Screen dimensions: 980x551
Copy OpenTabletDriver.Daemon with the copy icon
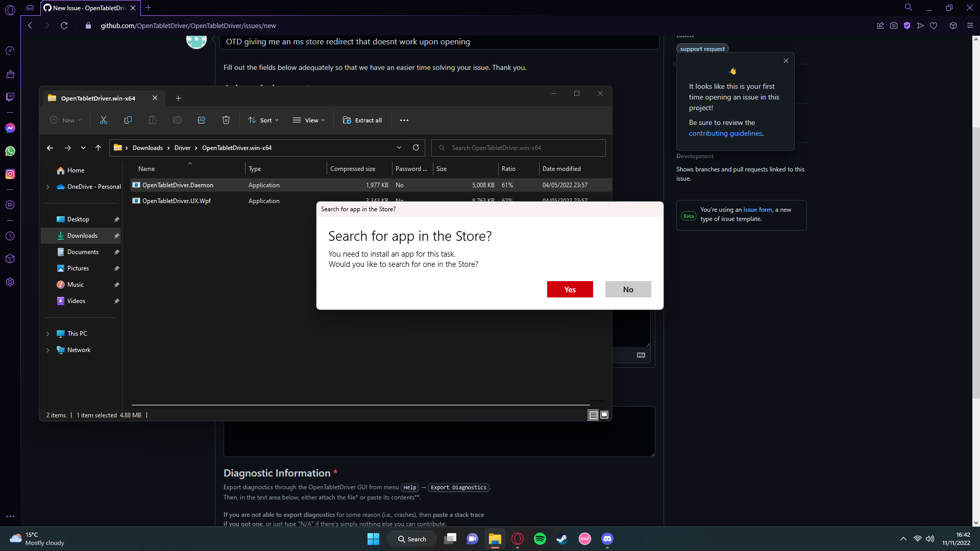click(x=128, y=120)
